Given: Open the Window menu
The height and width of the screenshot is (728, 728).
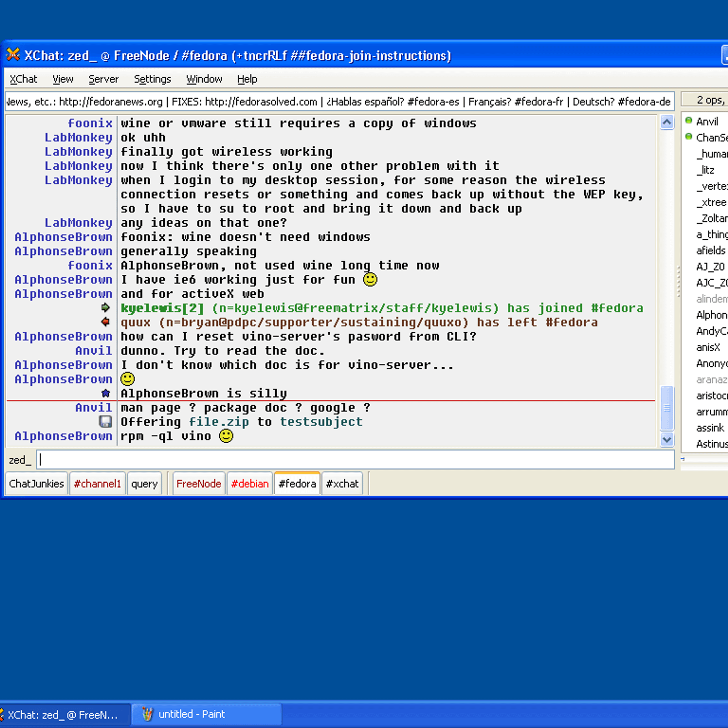Looking at the screenshot, I should [x=204, y=79].
